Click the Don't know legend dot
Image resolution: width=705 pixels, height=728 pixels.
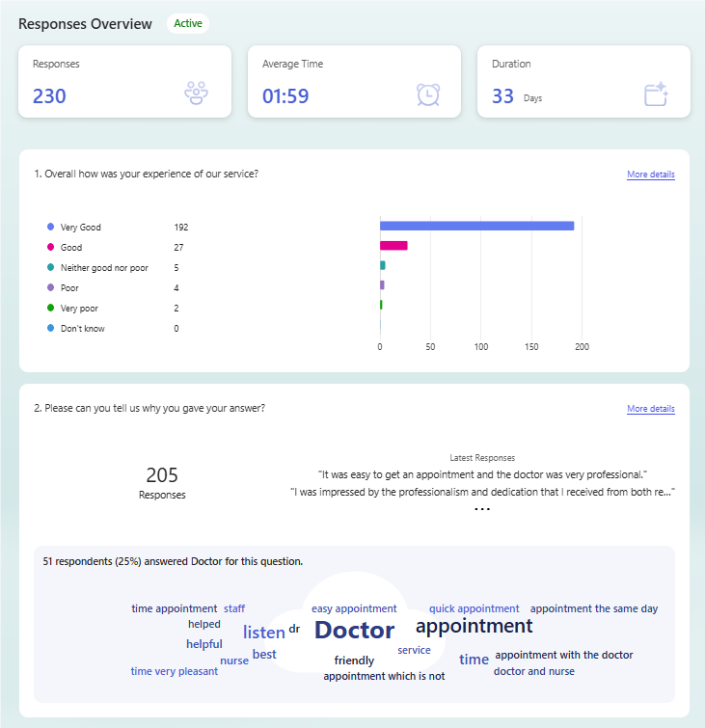[50, 328]
